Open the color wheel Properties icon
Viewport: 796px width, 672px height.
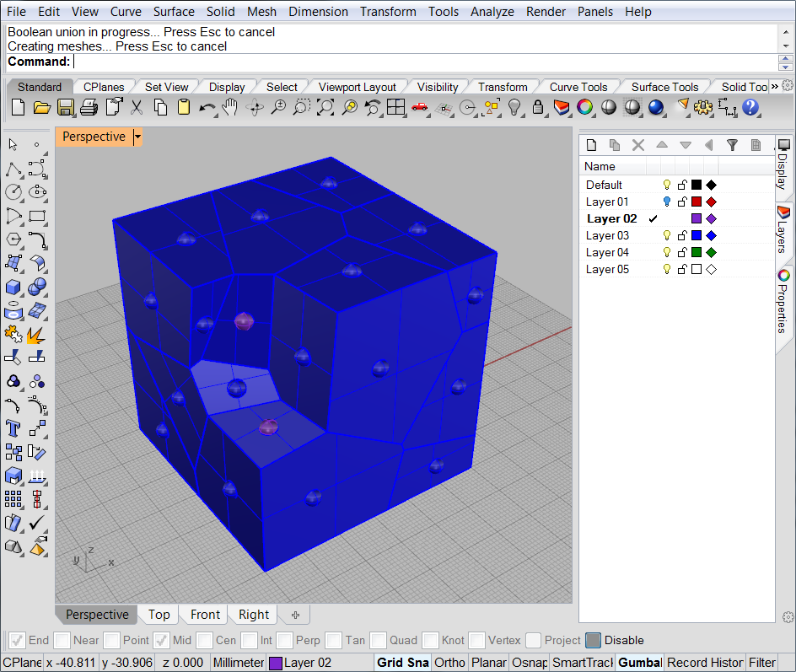(585, 108)
